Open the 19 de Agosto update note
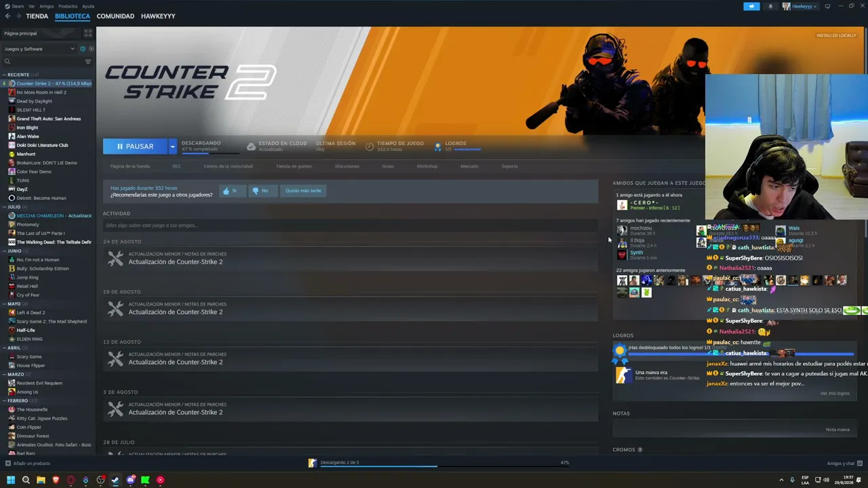The image size is (868, 488). (351, 308)
